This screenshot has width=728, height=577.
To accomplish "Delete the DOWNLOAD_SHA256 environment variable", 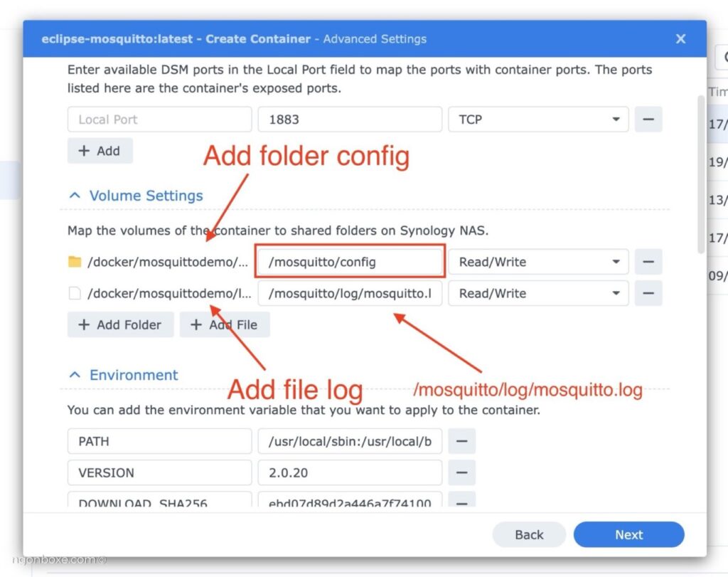I will click(x=461, y=500).
